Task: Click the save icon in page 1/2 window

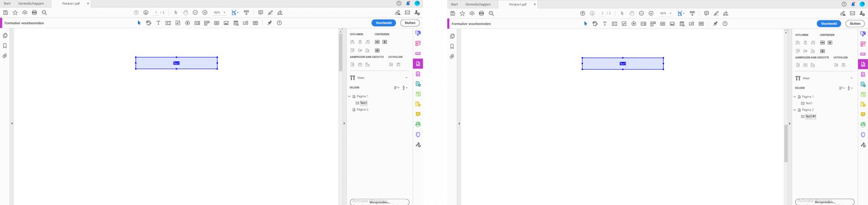Action: (x=5, y=13)
